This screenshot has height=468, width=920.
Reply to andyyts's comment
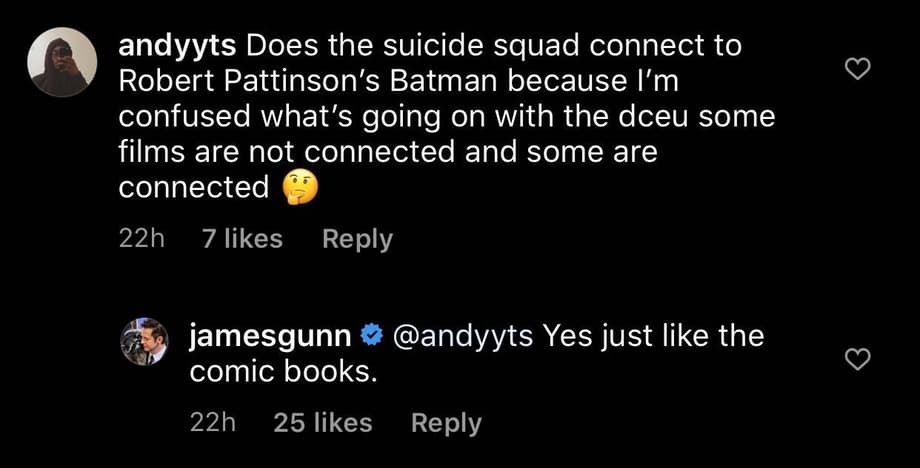tap(357, 239)
